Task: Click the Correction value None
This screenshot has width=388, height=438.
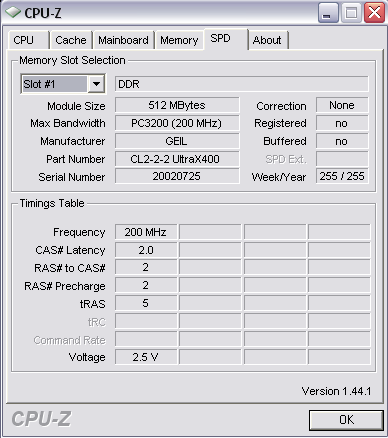Action: click(342, 105)
